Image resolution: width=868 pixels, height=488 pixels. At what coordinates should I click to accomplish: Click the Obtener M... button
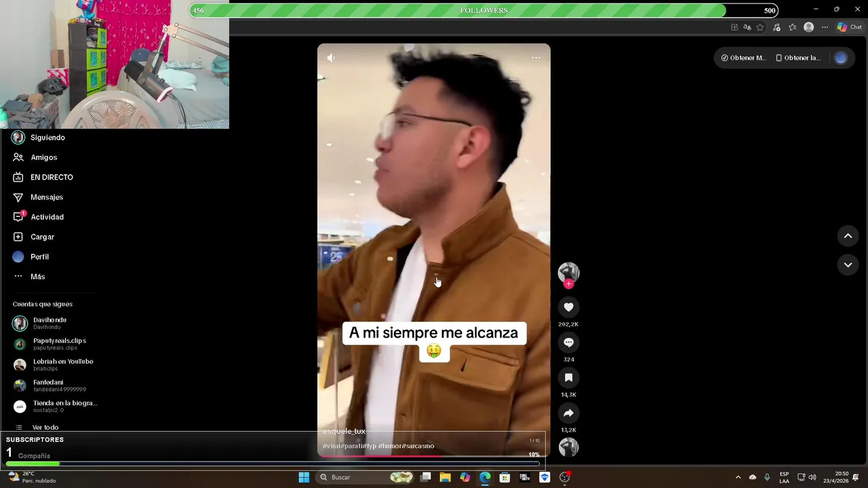(743, 58)
